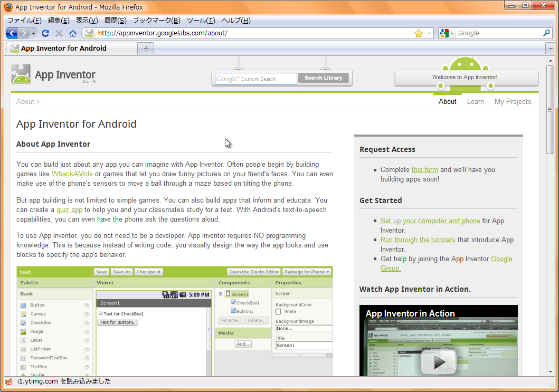Click the Checkpoint button in designer image
Viewport: 559px width, 392px height.
[x=149, y=272]
